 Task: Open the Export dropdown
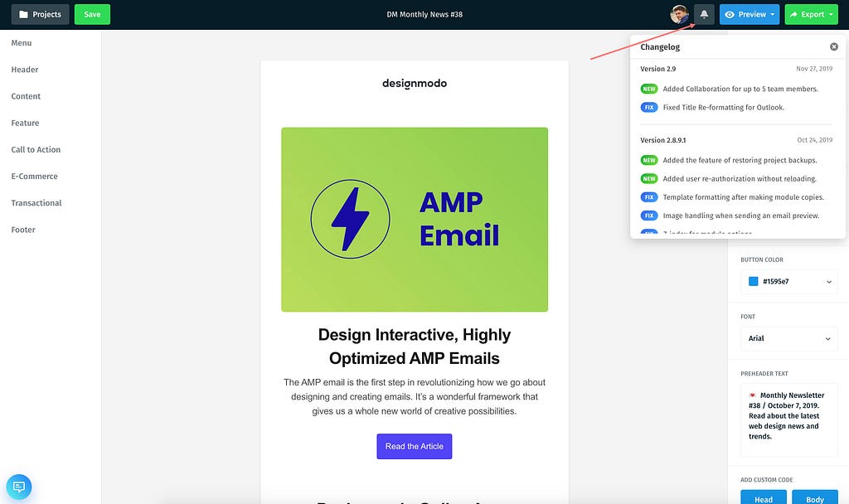tap(811, 15)
